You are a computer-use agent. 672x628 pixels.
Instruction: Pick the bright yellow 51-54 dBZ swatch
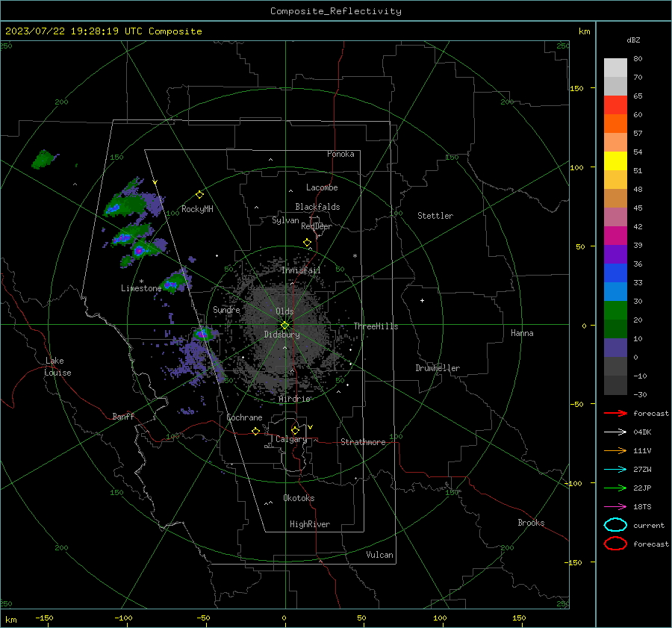click(x=615, y=161)
